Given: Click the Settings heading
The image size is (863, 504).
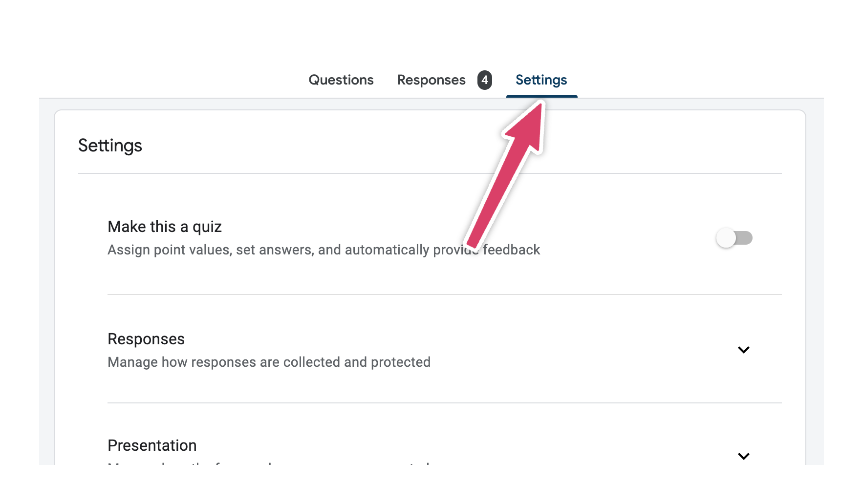Looking at the screenshot, I should [x=110, y=145].
